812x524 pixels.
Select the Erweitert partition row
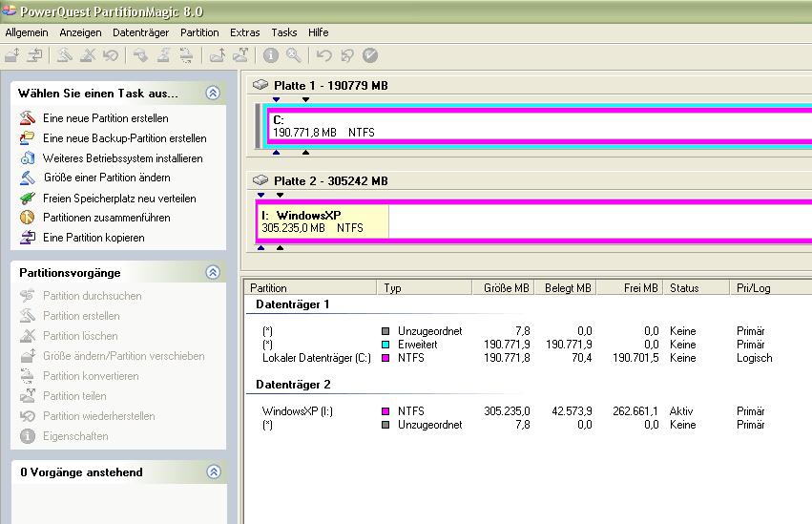click(x=529, y=345)
